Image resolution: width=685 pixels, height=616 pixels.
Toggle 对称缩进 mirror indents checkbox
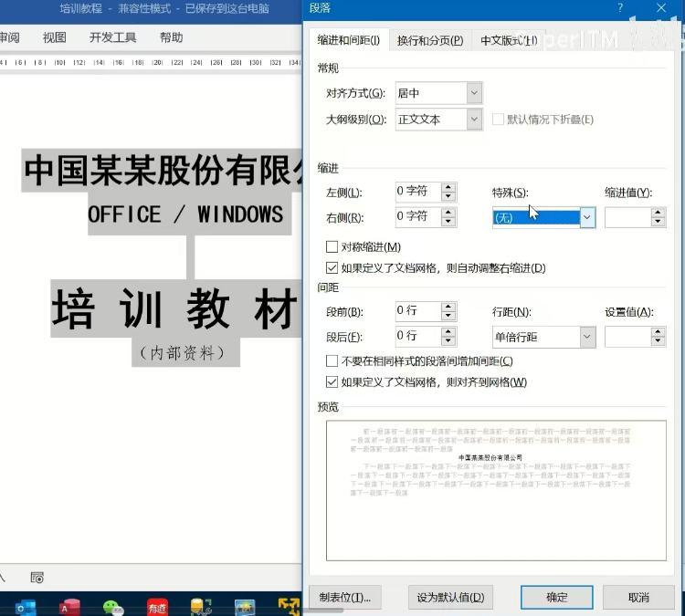click(x=332, y=247)
